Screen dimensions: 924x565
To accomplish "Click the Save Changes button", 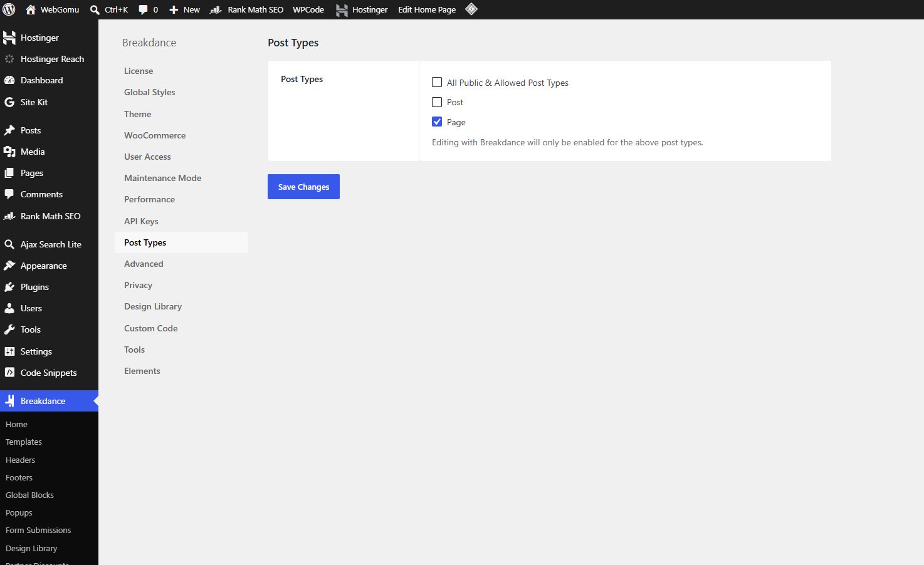I will pos(303,187).
